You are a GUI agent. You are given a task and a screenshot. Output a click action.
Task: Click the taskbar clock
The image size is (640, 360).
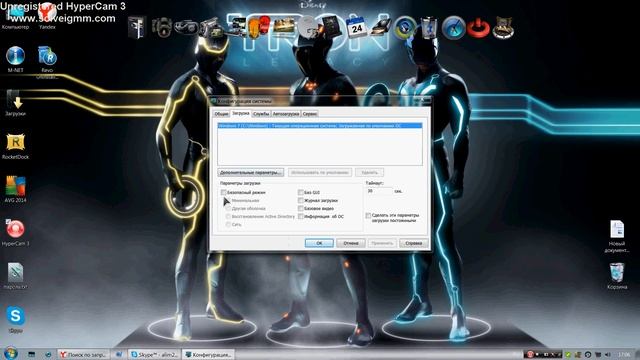[624, 355]
